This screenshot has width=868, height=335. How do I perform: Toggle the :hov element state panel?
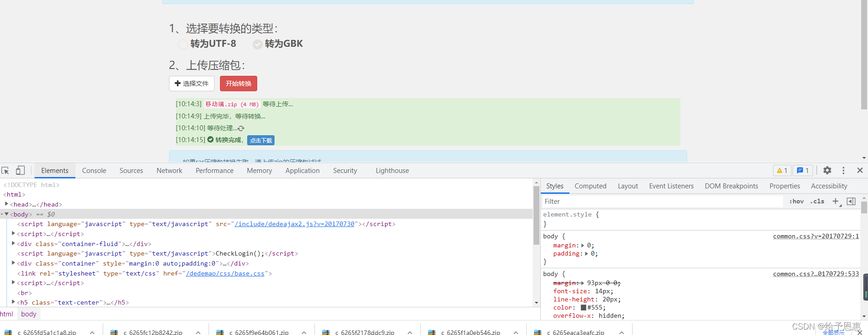click(x=796, y=201)
